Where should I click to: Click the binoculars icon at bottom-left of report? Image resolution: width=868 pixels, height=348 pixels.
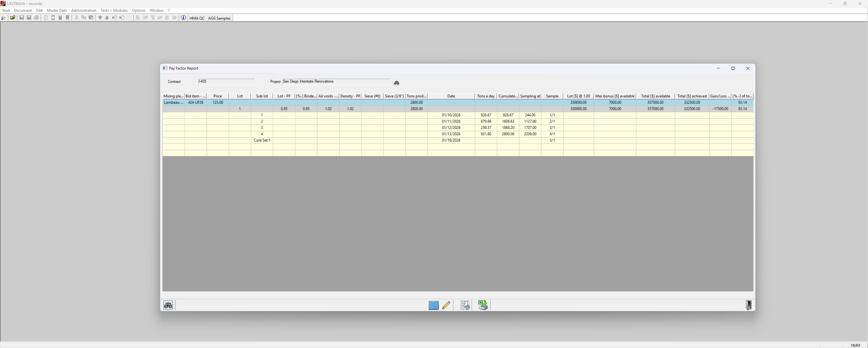point(168,305)
